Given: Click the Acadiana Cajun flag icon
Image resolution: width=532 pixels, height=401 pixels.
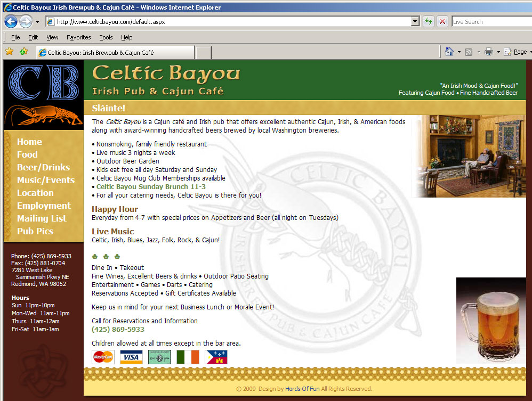Looking at the screenshot, I should click(216, 357).
